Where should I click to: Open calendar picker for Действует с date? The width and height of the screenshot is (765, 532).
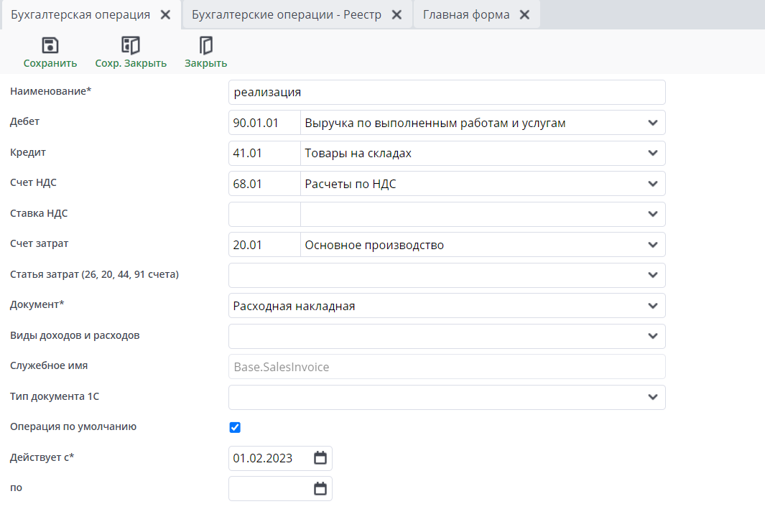click(x=320, y=458)
